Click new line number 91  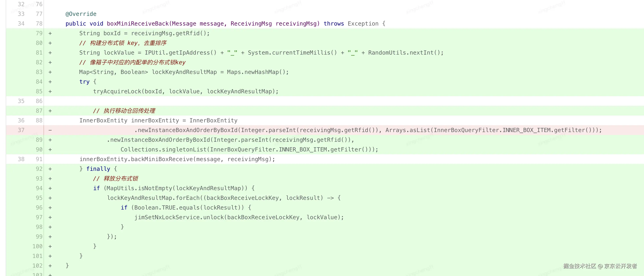click(39, 159)
